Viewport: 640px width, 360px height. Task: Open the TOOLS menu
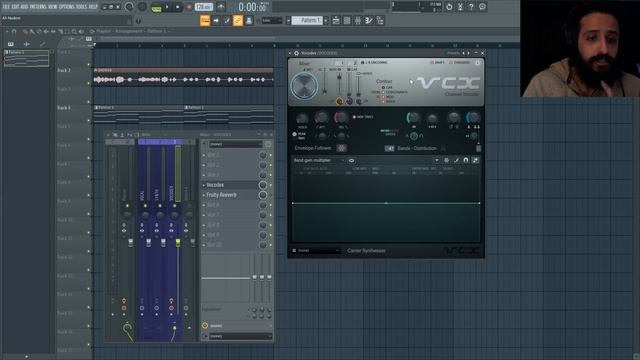[x=82, y=7]
